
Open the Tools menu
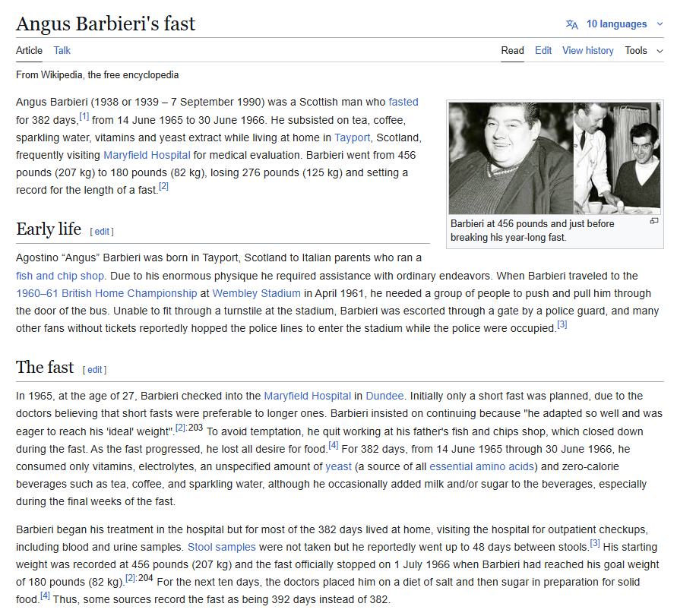coord(636,50)
